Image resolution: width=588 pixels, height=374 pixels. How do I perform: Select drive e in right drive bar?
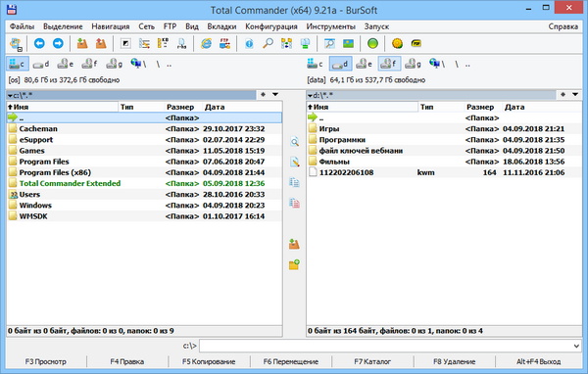(365, 64)
